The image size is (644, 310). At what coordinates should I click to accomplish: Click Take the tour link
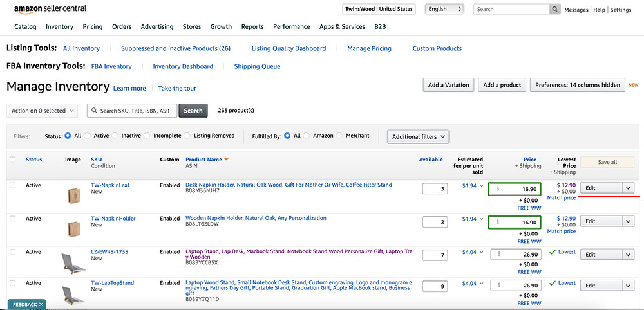click(x=177, y=89)
